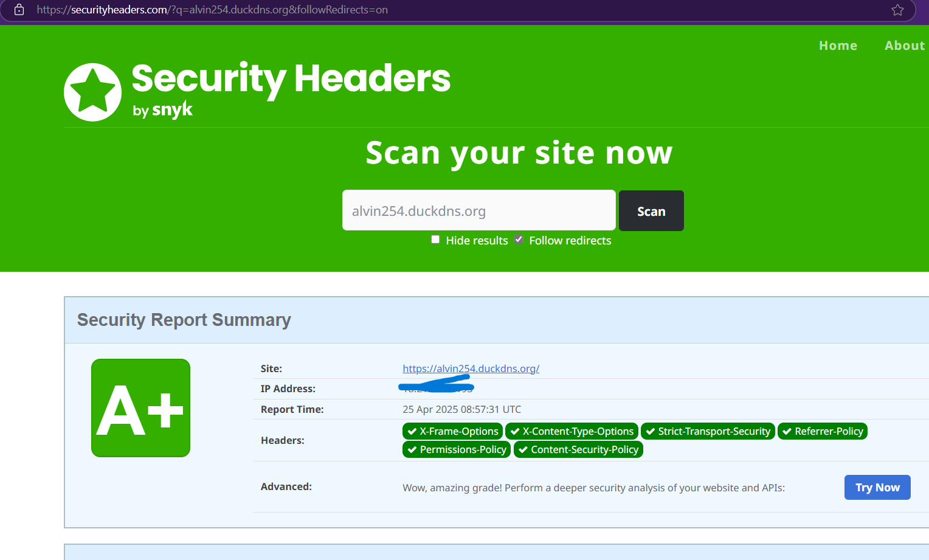Click the Content-Security-Policy header badge
This screenshot has width=929, height=560.
[578, 449]
